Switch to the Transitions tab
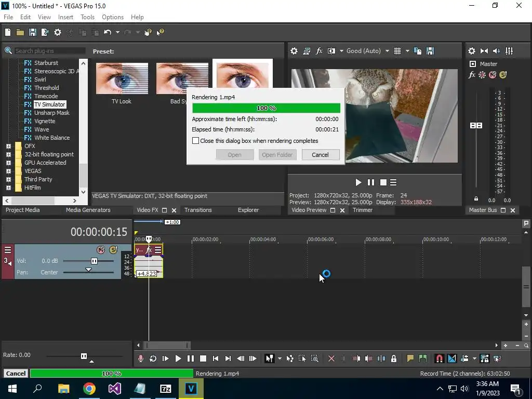The height and width of the screenshot is (399, 532). click(198, 210)
